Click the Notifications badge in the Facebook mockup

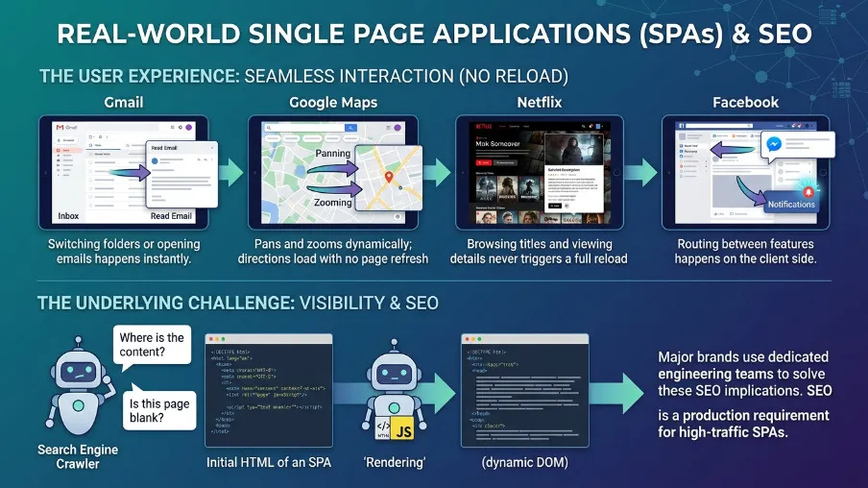point(791,204)
